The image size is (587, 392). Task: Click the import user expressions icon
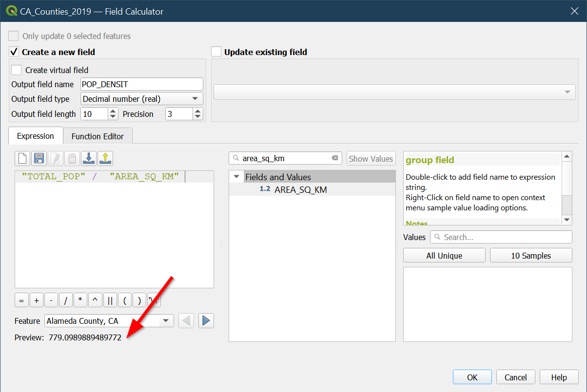coord(89,158)
